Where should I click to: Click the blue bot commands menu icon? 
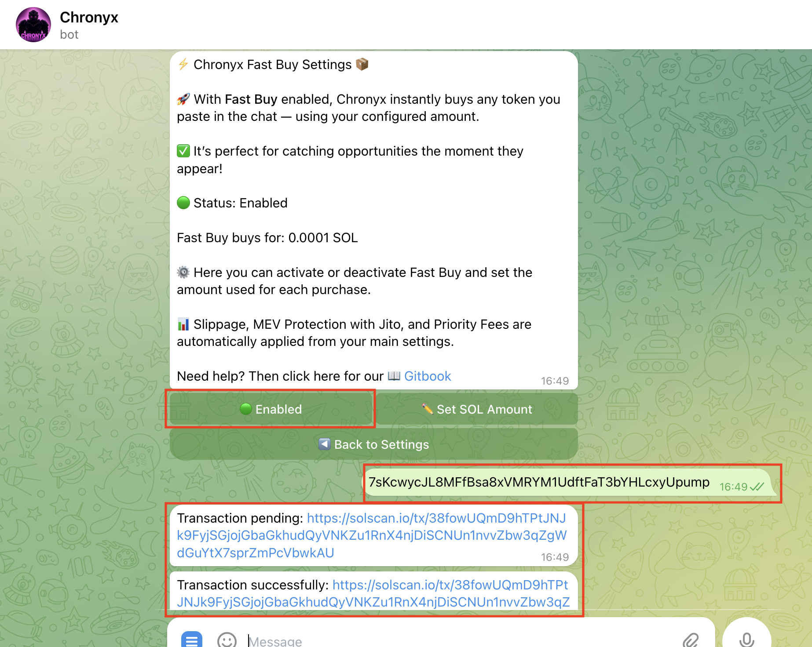[x=191, y=640]
